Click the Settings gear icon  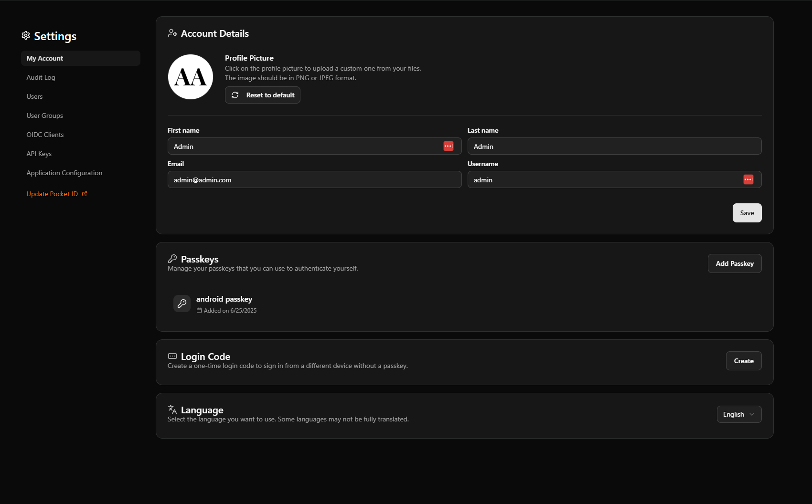[26, 36]
